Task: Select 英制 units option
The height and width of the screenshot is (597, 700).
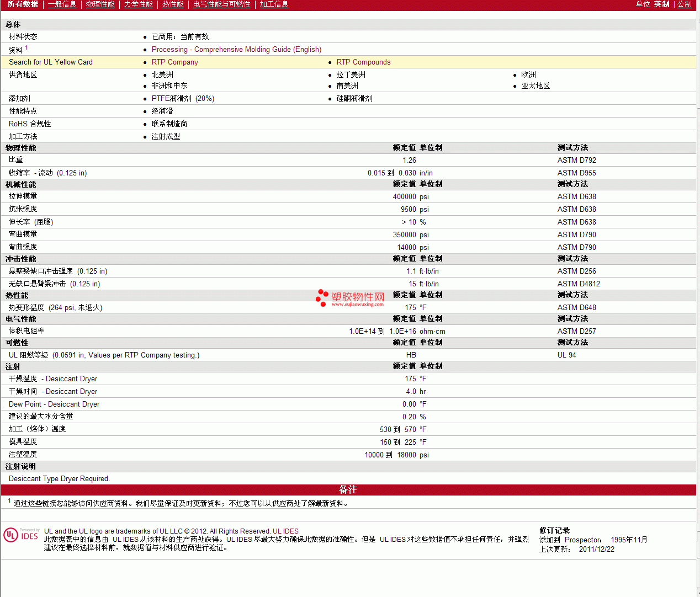Action: pyautogui.click(x=661, y=4)
